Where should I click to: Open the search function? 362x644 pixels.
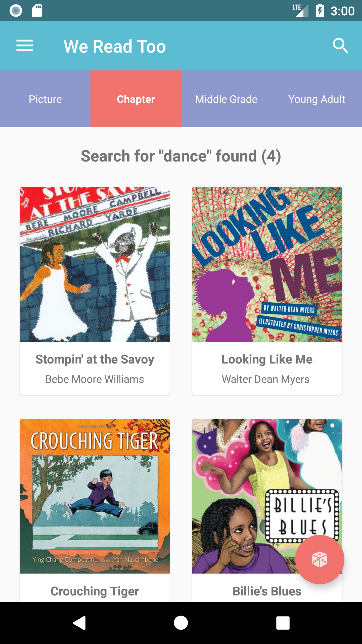341,46
